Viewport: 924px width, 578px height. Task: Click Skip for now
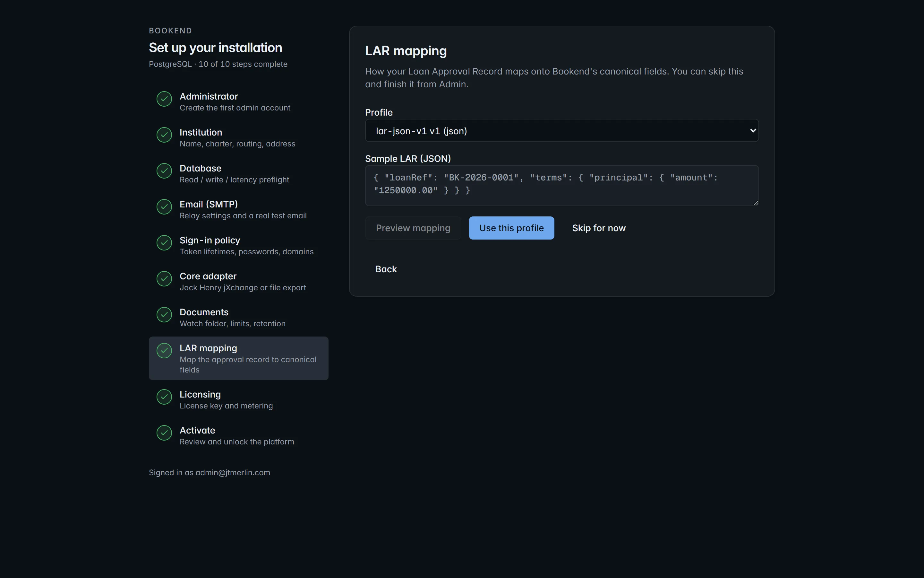tap(599, 228)
